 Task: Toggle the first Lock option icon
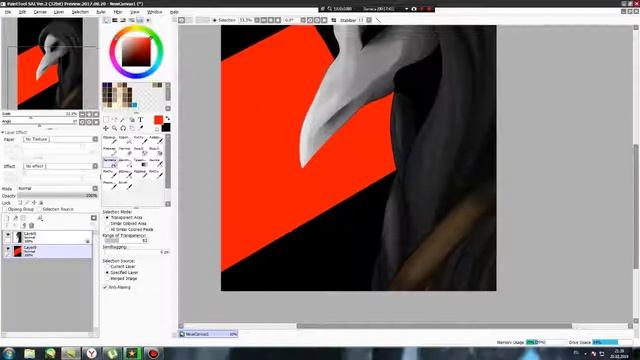(20, 202)
